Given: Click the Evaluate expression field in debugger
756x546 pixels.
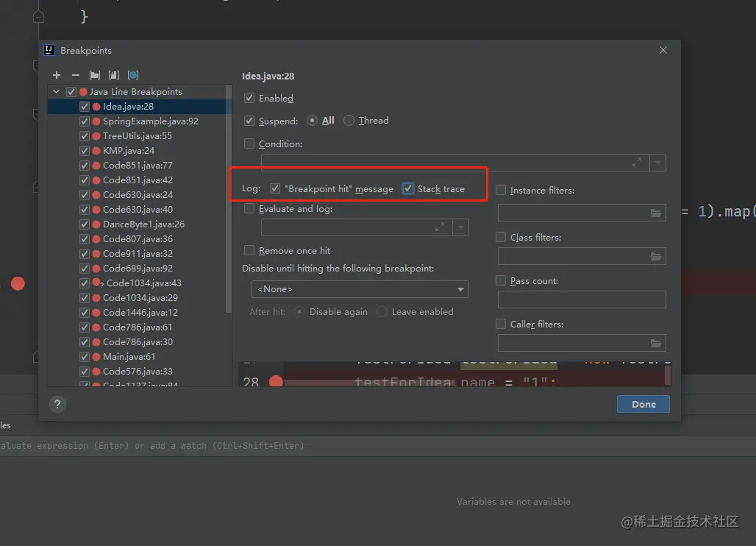Looking at the screenshot, I should 378,446.
